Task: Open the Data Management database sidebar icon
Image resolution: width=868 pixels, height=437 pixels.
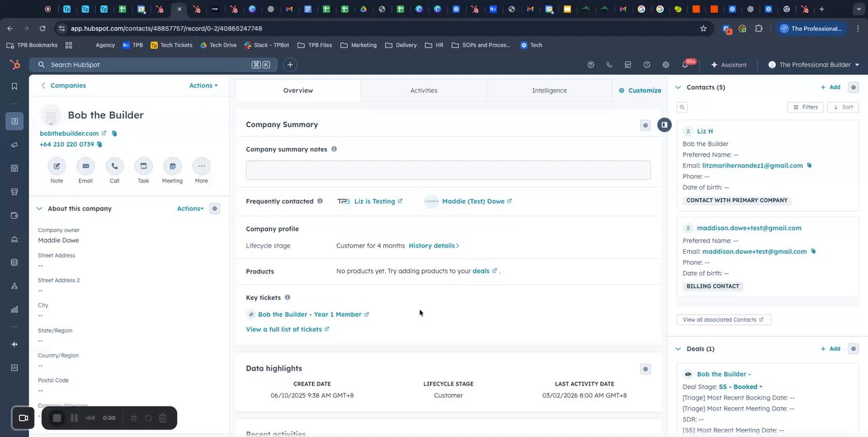Action: point(14,263)
